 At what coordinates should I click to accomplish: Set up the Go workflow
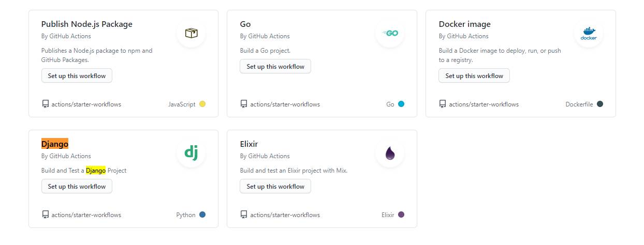tap(275, 66)
